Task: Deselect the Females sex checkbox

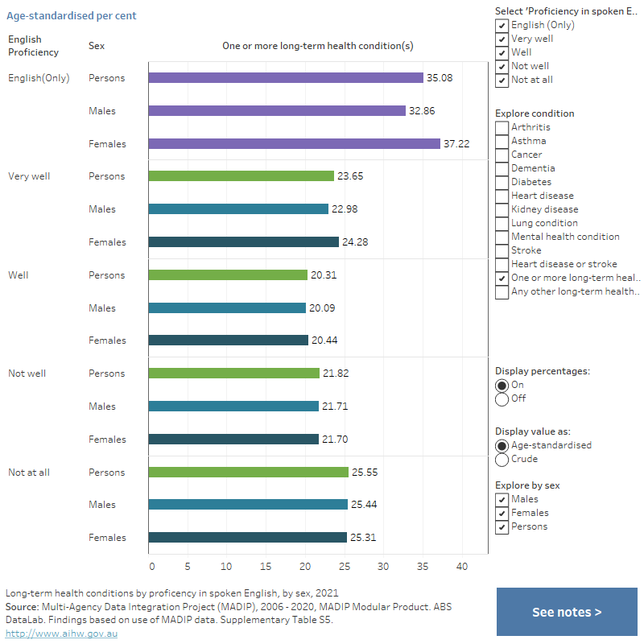Action: tap(502, 513)
